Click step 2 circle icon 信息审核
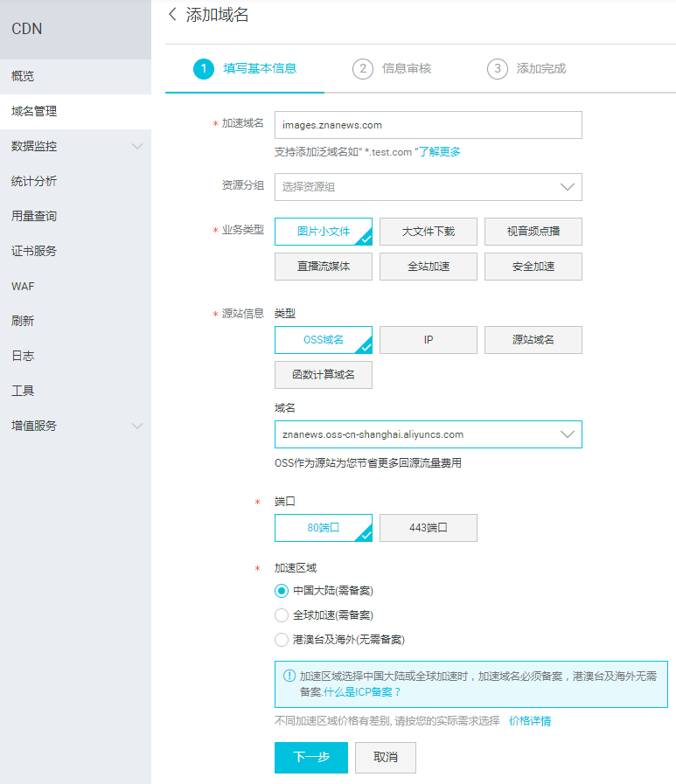This screenshot has height=784, width=676. tap(362, 68)
